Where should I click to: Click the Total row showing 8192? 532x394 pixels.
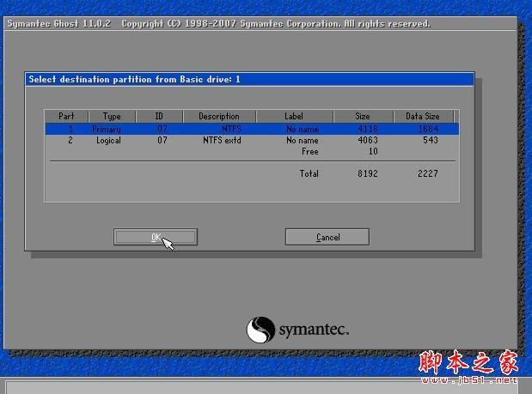[369, 173]
